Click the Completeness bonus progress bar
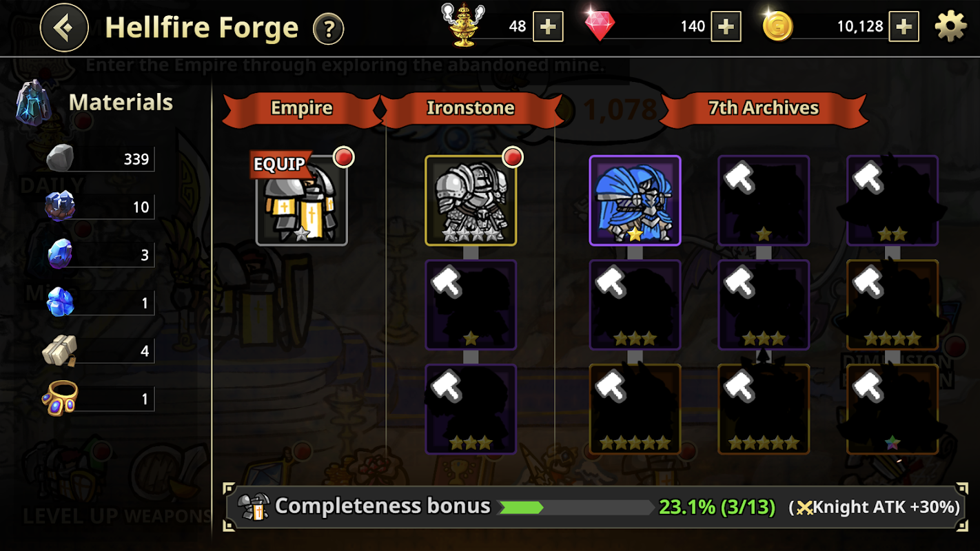The width and height of the screenshot is (980, 551). pyautogui.click(x=575, y=508)
